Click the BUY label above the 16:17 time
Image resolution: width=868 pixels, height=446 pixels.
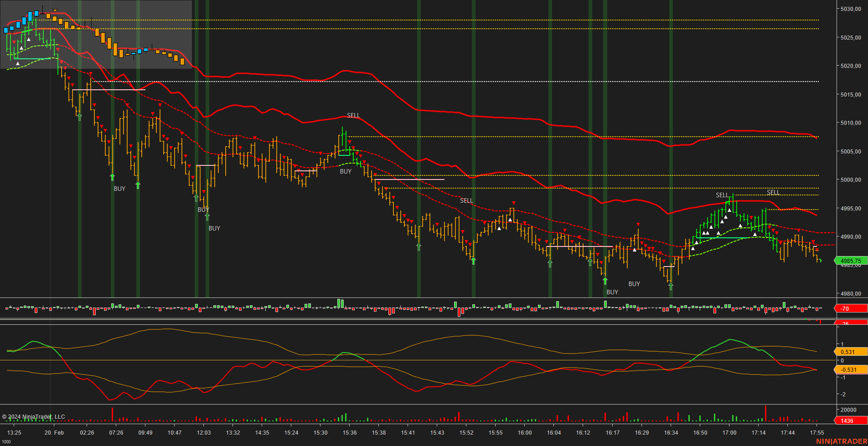tap(612, 292)
